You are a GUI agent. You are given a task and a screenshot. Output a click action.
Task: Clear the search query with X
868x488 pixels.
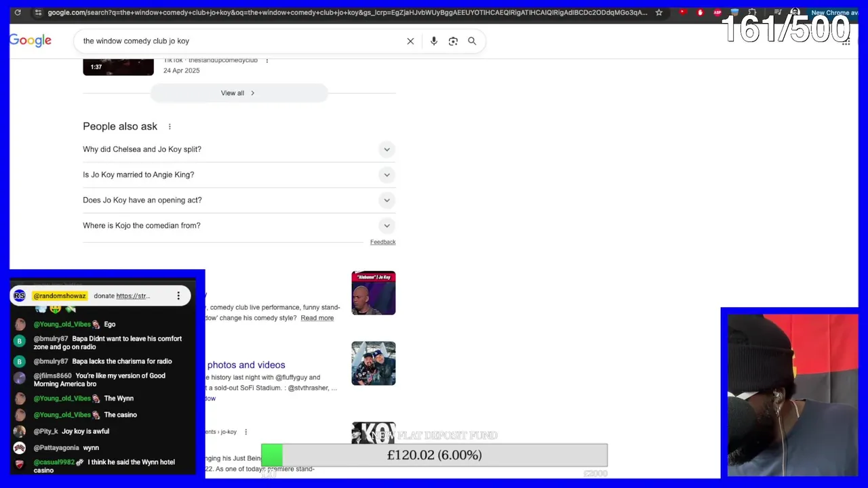click(410, 41)
